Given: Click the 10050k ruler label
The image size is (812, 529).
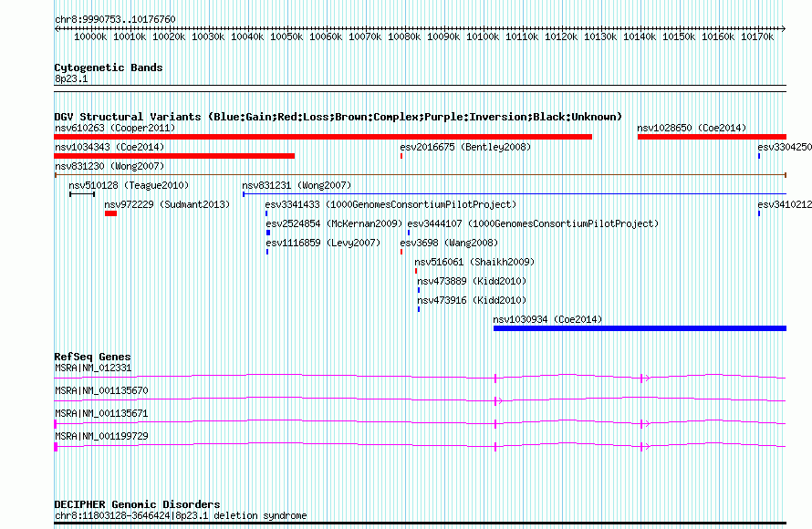Looking at the screenshot, I should click(286, 36).
